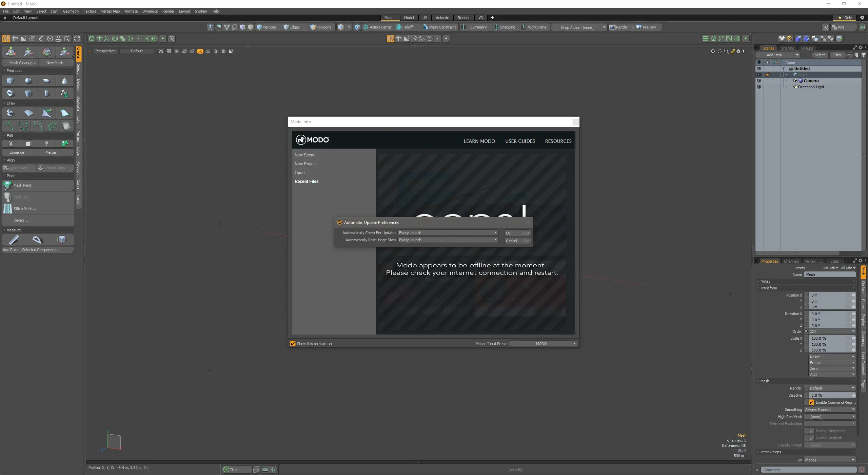Screen dimensions: 868x475
Task: Toggle Snapping in the toolbar
Action: pos(505,27)
